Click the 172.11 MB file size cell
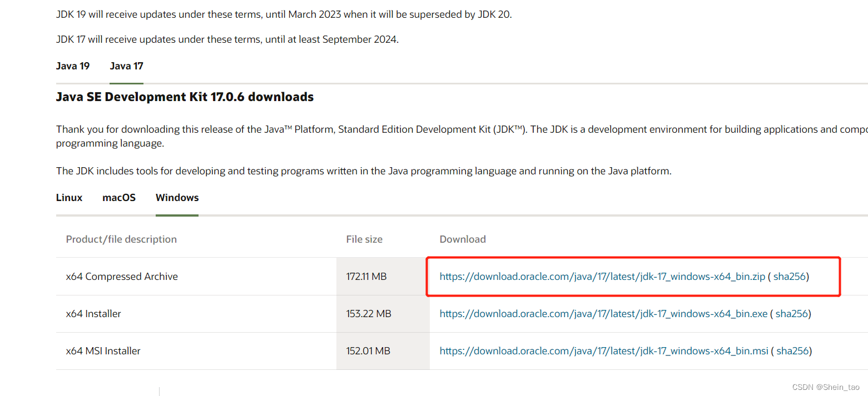868x396 pixels. pyautogui.click(x=368, y=276)
